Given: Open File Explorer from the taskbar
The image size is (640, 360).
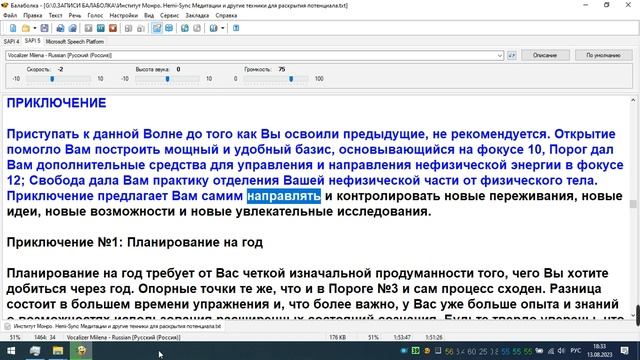Looking at the screenshot, I should click(58, 351).
